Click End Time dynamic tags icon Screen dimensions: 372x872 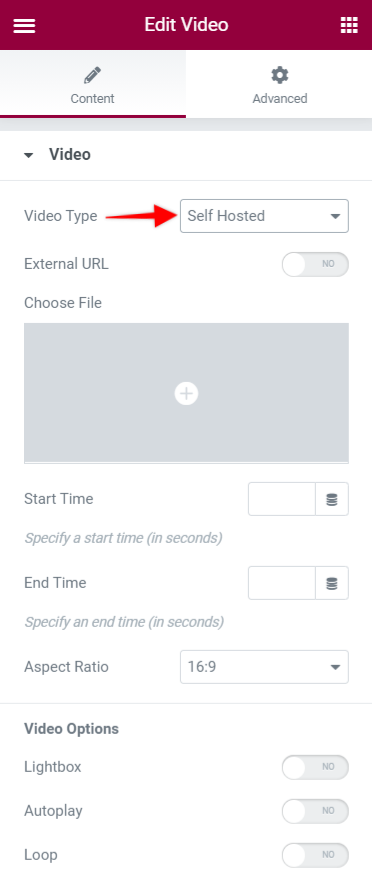click(332, 583)
